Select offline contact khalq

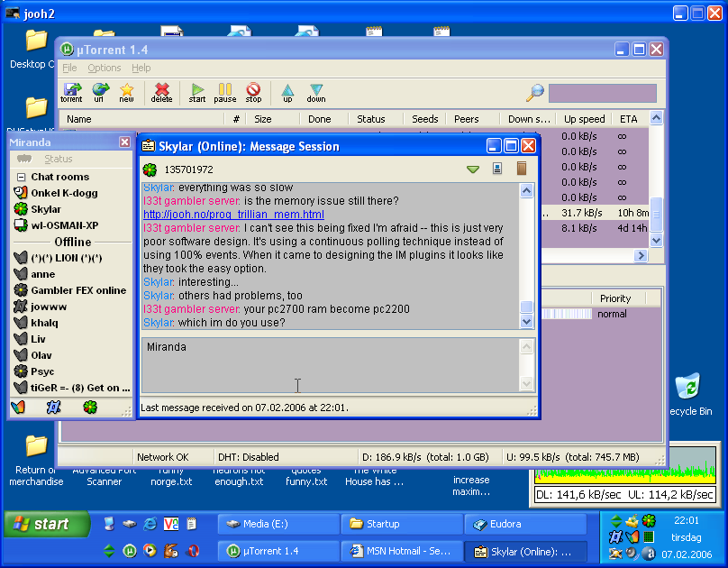[x=44, y=324]
